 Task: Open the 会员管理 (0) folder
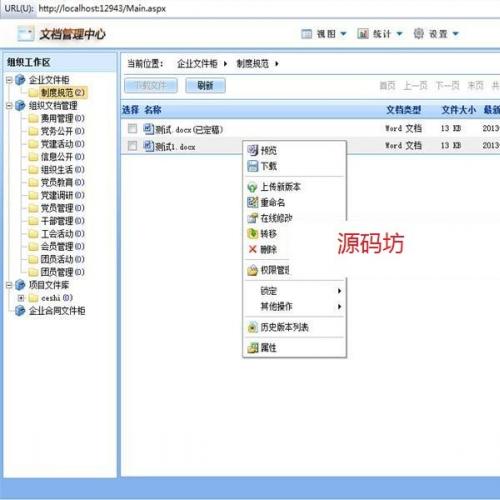[62, 246]
